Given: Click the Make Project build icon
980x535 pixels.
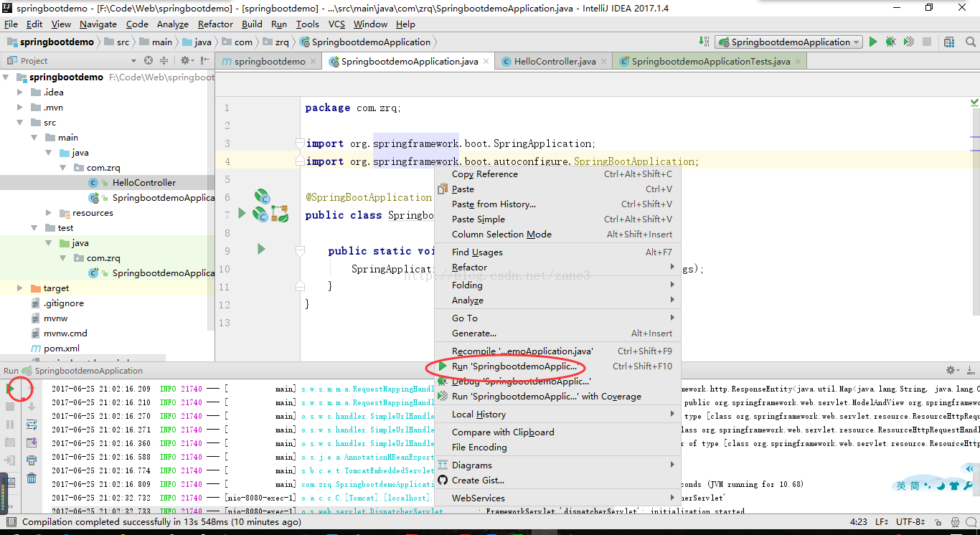Looking at the screenshot, I should point(704,42).
